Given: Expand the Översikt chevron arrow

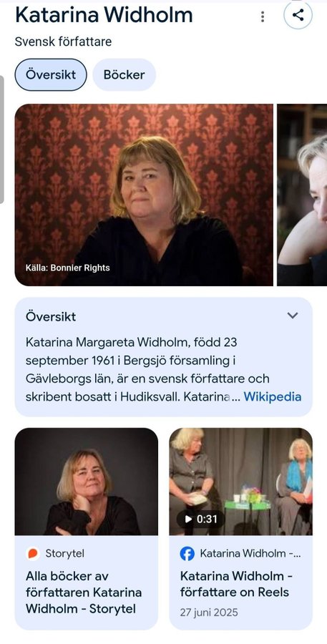Looking at the screenshot, I should click(x=293, y=316).
